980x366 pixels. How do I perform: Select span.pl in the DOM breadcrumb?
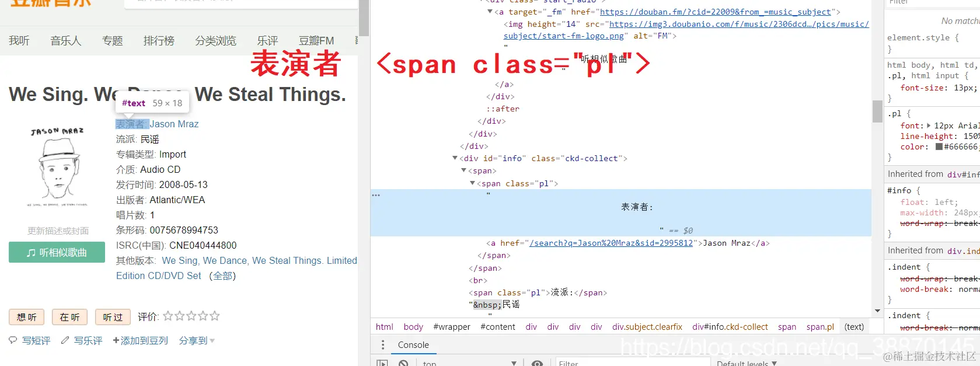pos(820,327)
